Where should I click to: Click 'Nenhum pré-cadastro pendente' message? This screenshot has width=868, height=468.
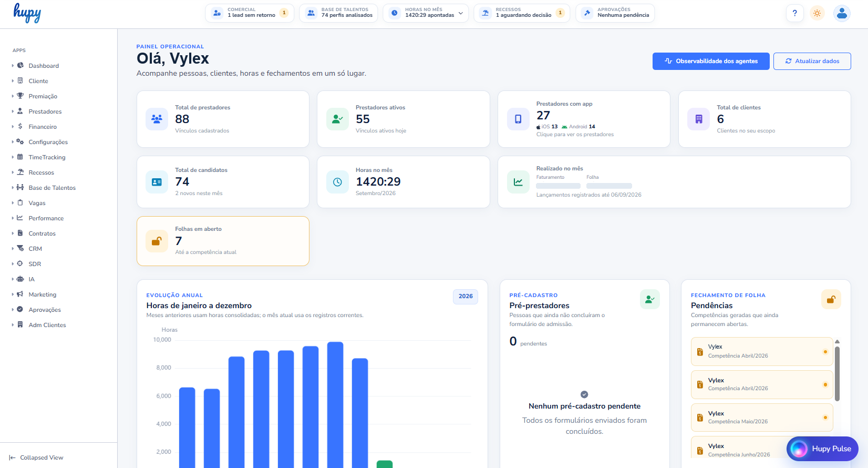(585, 406)
